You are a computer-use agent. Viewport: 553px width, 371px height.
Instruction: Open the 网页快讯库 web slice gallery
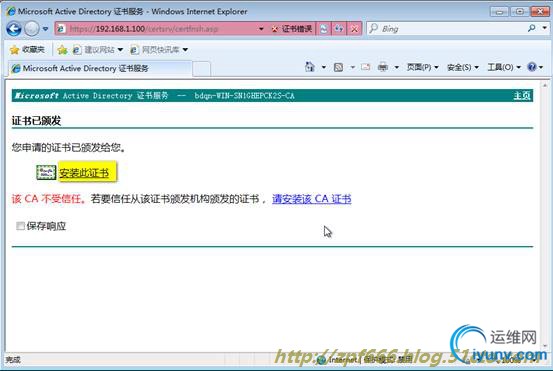pos(159,50)
